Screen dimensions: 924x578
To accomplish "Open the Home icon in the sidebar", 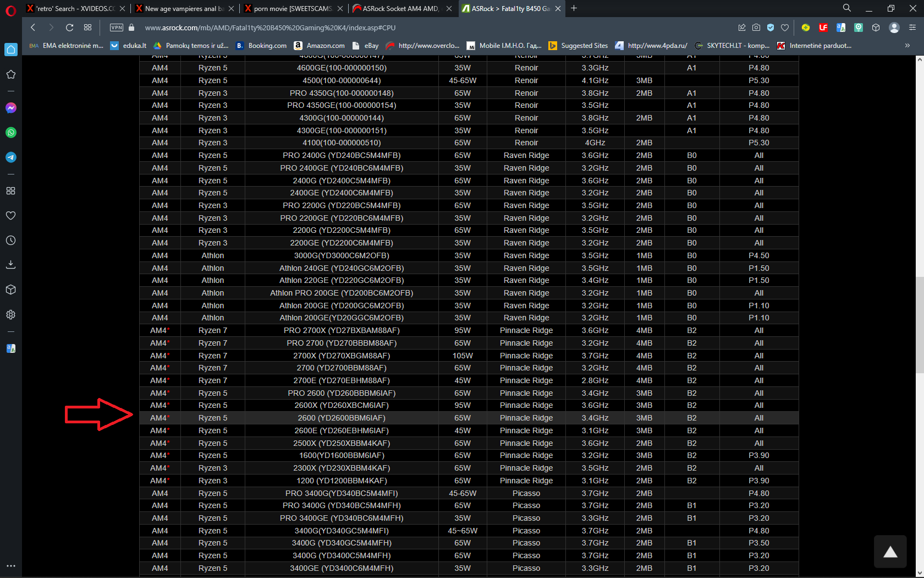I will 11,50.
